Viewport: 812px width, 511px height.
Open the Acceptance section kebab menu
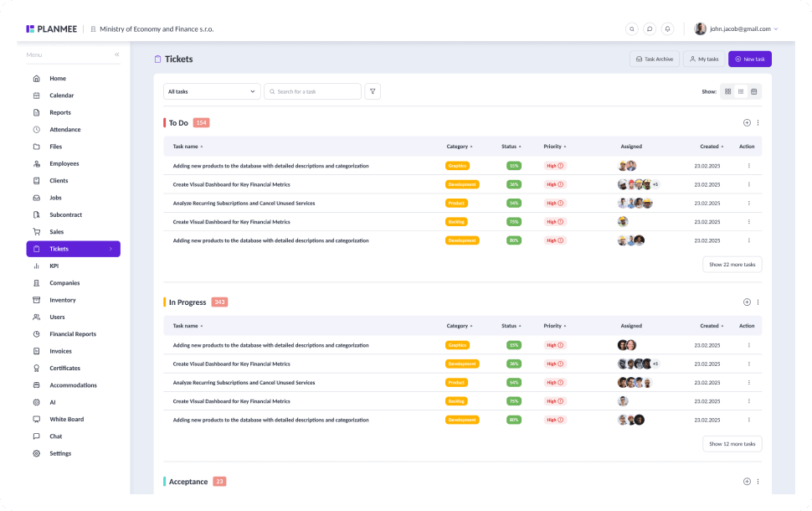pos(758,482)
